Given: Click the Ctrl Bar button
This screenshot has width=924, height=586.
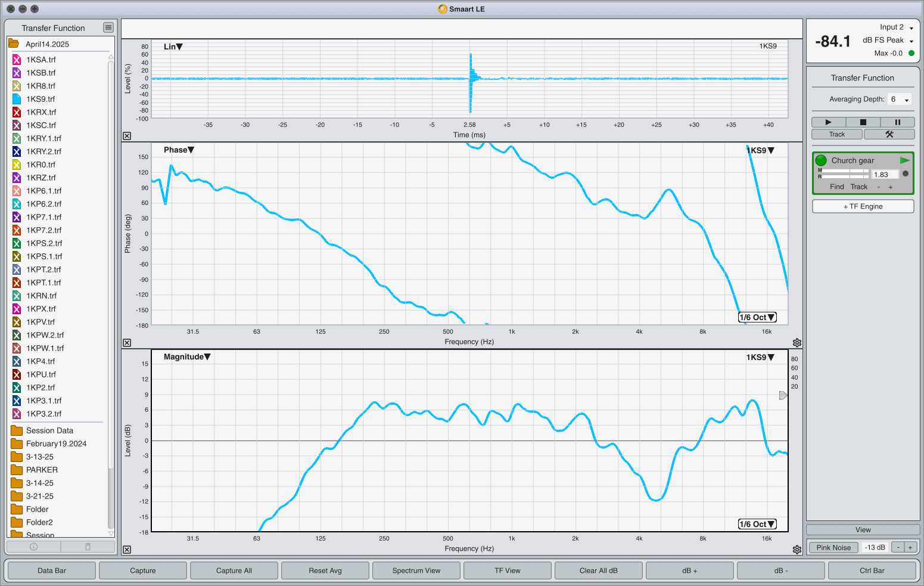Looking at the screenshot, I should (872, 571).
